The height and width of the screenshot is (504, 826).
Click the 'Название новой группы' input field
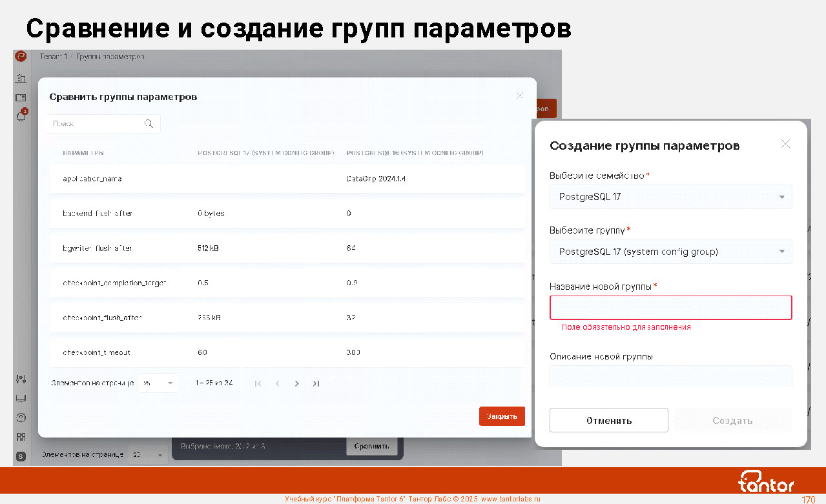coord(670,308)
